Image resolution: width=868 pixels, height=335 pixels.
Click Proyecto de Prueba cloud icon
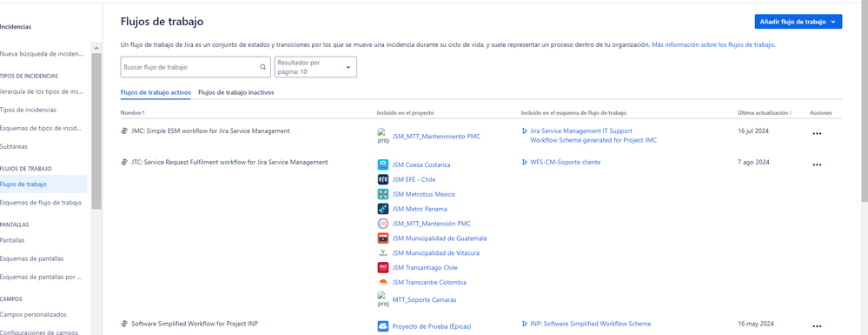[382, 326]
